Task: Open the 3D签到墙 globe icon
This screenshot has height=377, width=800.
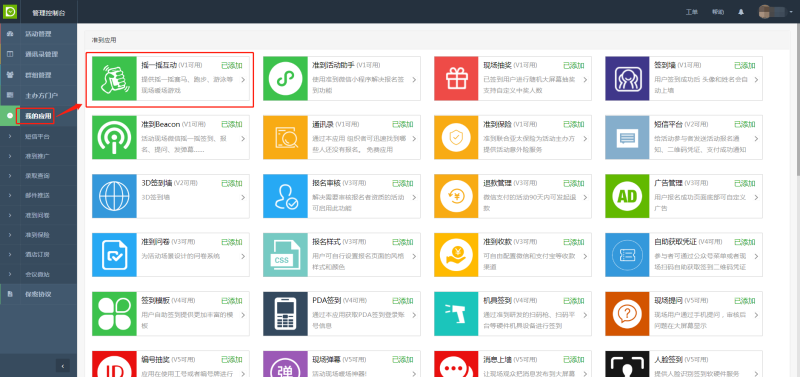Action: click(114, 196)
